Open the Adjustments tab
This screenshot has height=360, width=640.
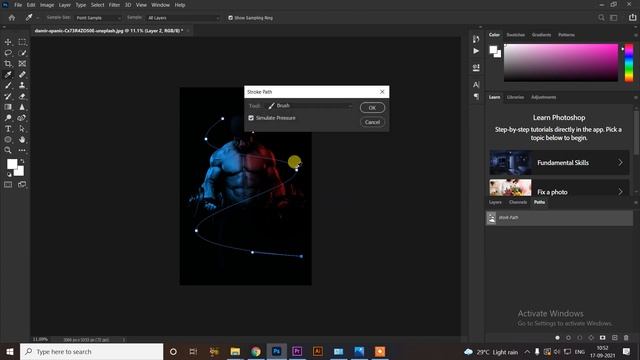click(543, 97)
